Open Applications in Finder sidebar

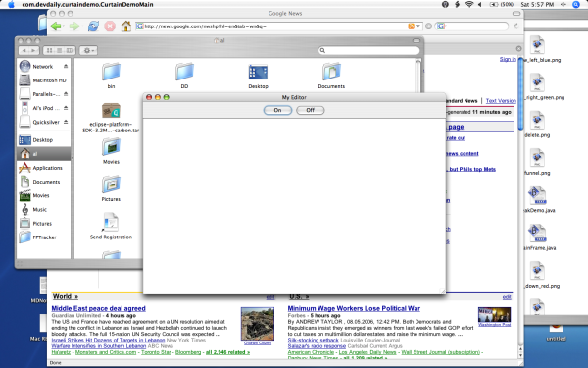[x=43, y=168]
